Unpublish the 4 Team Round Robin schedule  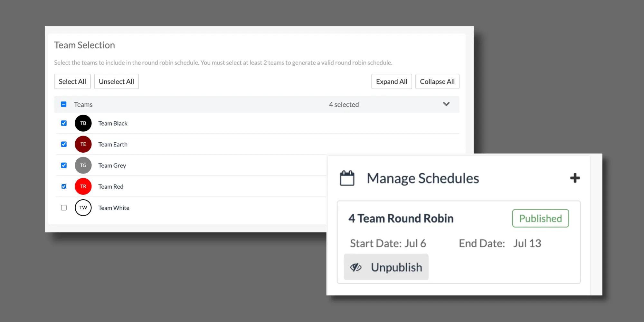[x=386, y=267]
